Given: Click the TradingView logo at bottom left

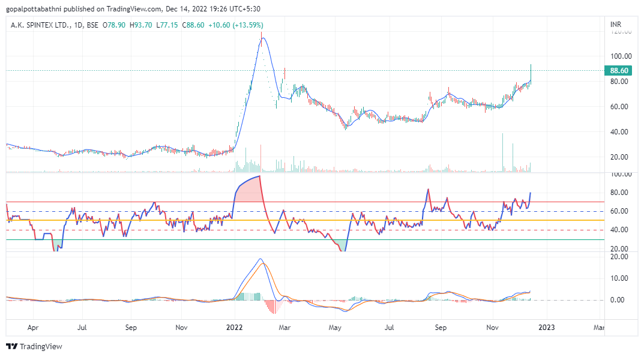Looking at the screenshot, I should (34, 346).
